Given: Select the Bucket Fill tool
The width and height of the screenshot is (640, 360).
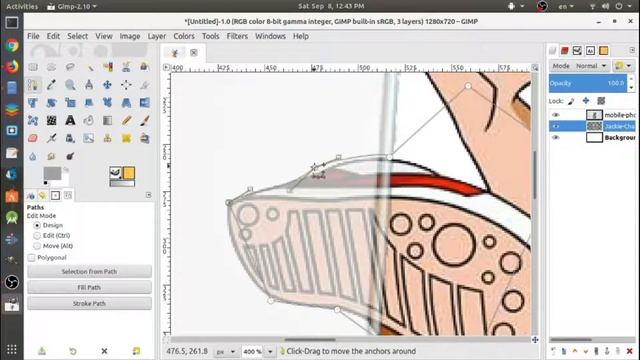Looking at the screenshot, I should coord(89,121).
